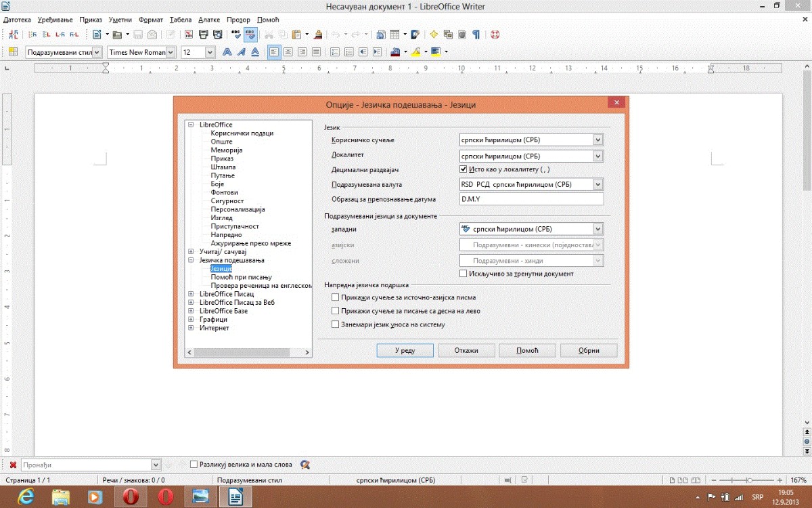Click the Export as PDF toolbar icon
The width and height of the screenshot is (812, 508).
click(189, 35)
